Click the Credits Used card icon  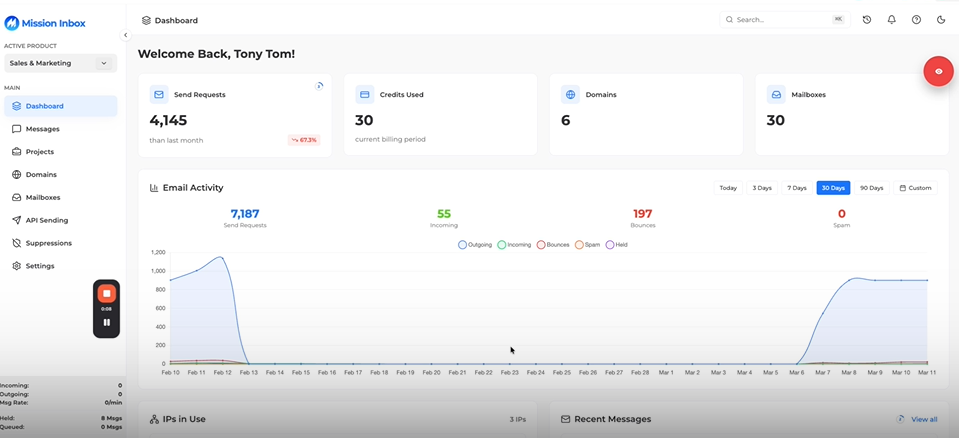click(365, 95)
